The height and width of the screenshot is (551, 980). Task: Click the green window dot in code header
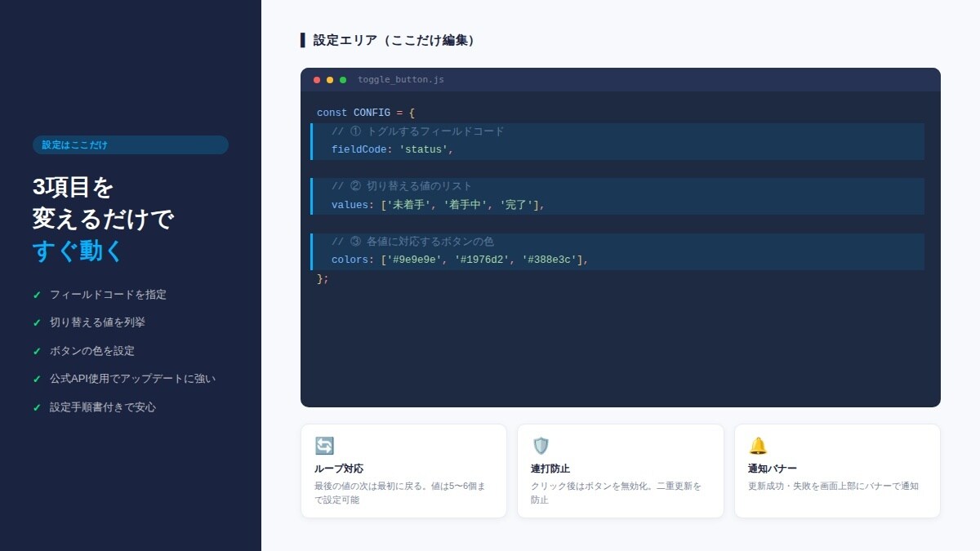click(343, 80)
